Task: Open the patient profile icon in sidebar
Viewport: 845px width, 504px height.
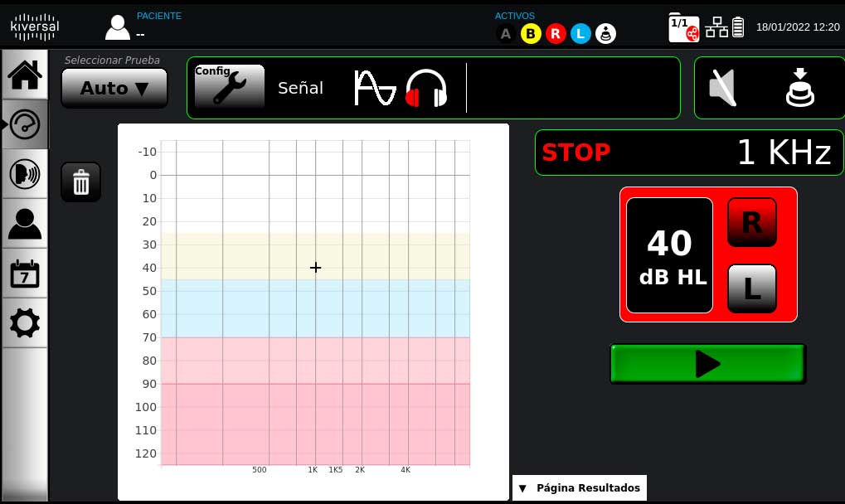Action: click(x=24, y=224)
